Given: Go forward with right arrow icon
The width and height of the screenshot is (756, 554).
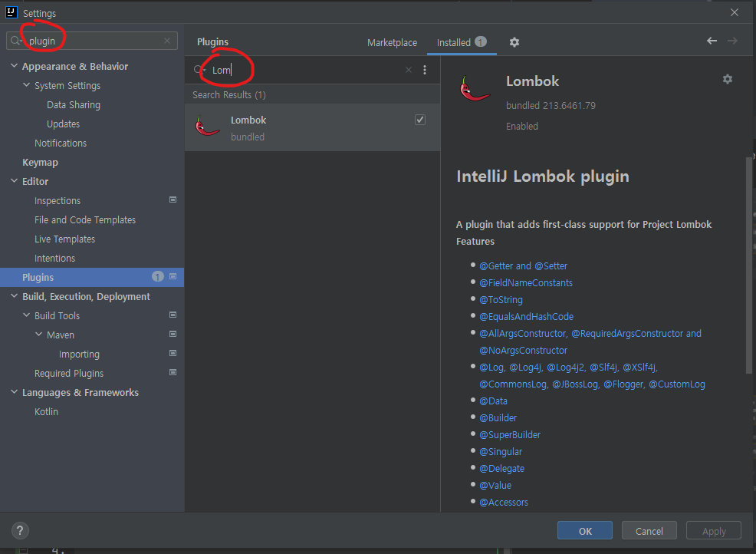Looking at the screenshot, I should 732,41.
